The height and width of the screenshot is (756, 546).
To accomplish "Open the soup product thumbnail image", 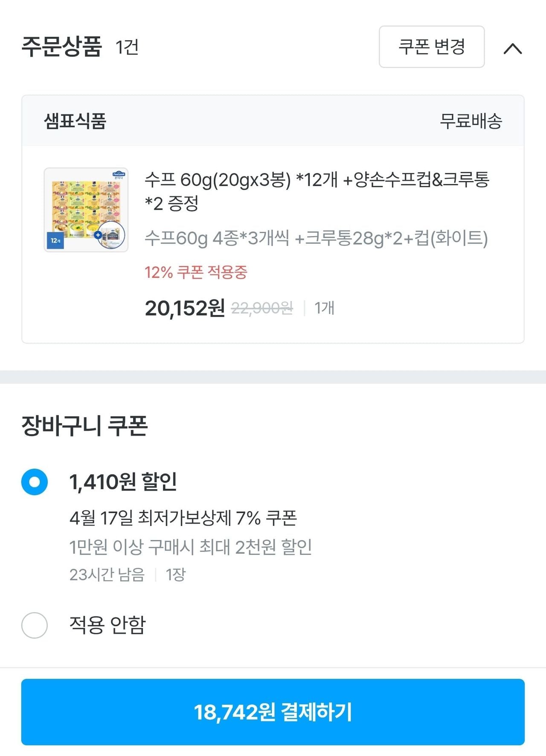I will pos(86,210).
